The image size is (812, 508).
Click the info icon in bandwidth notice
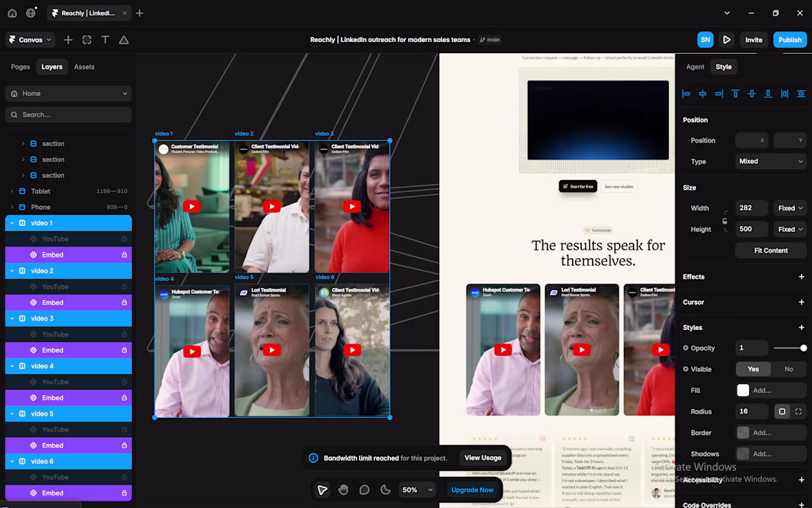tap(313, 458)
